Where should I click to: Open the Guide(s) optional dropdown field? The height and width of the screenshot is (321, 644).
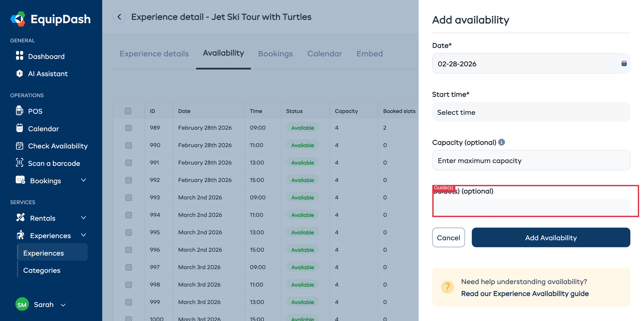click(x=531, y=207)
